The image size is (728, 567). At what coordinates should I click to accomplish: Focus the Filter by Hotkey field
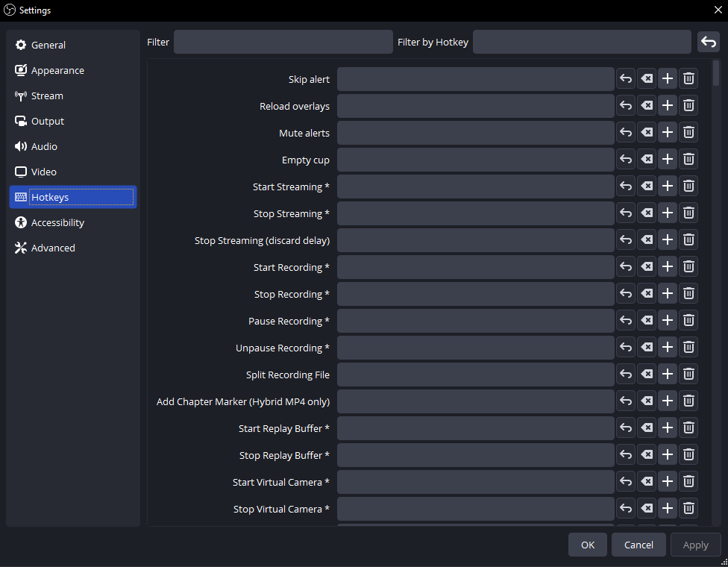click(x=582, y=42)
